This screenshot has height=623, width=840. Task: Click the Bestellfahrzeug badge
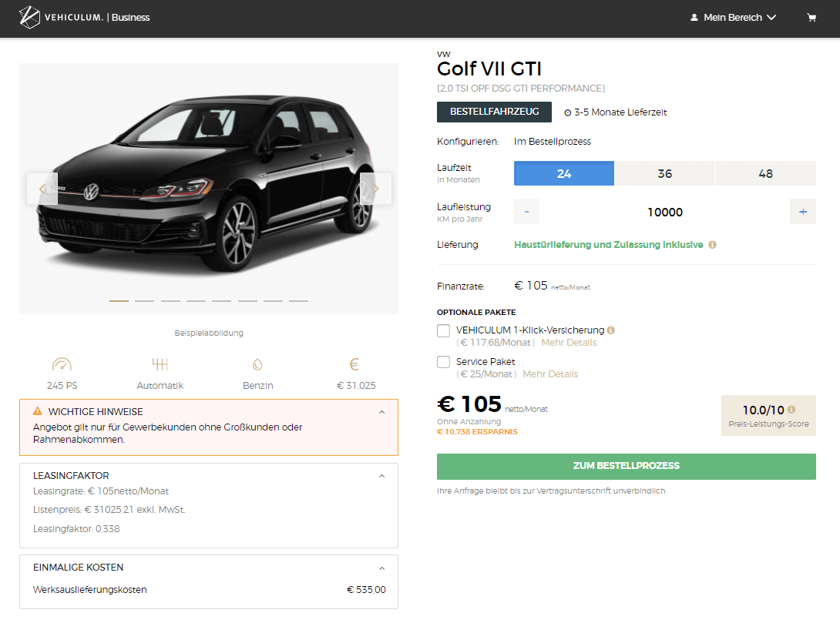[x=495, y=112]
